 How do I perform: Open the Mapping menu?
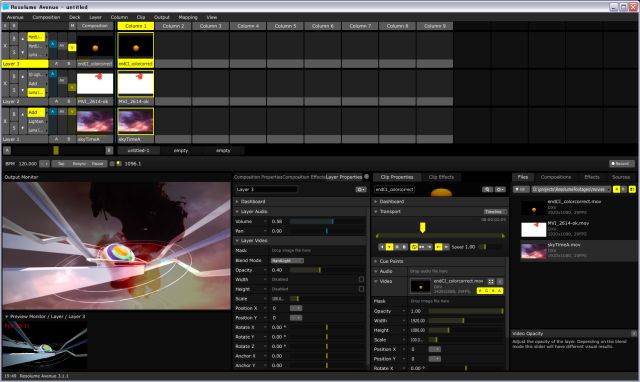point(188,17)
